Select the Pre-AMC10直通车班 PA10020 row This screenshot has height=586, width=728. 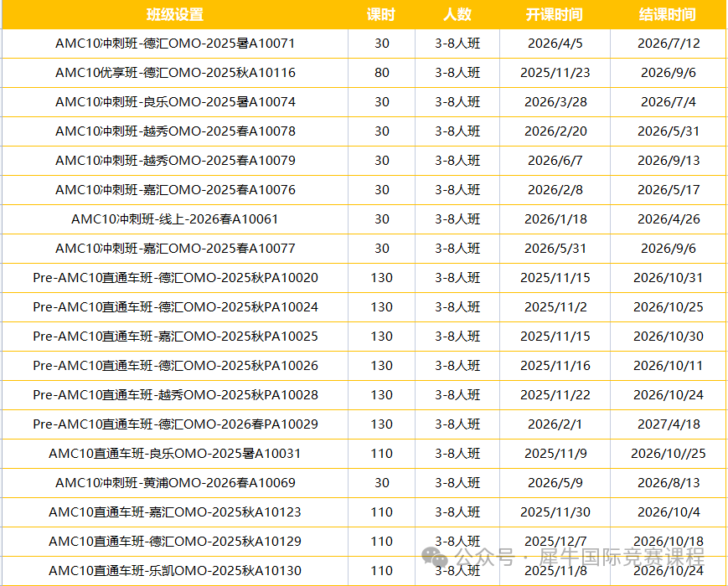pos(173,278)
